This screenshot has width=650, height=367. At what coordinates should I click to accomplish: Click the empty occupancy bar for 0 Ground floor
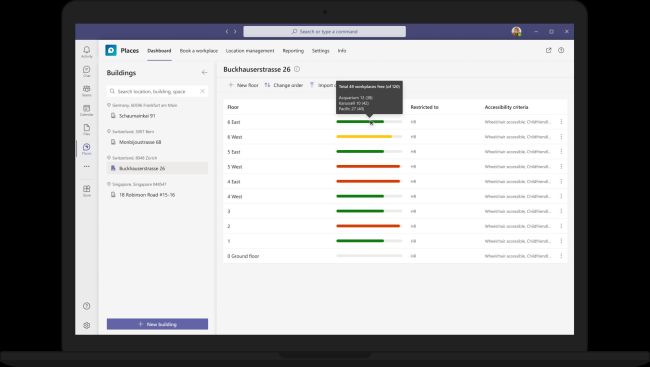[369, 256]
